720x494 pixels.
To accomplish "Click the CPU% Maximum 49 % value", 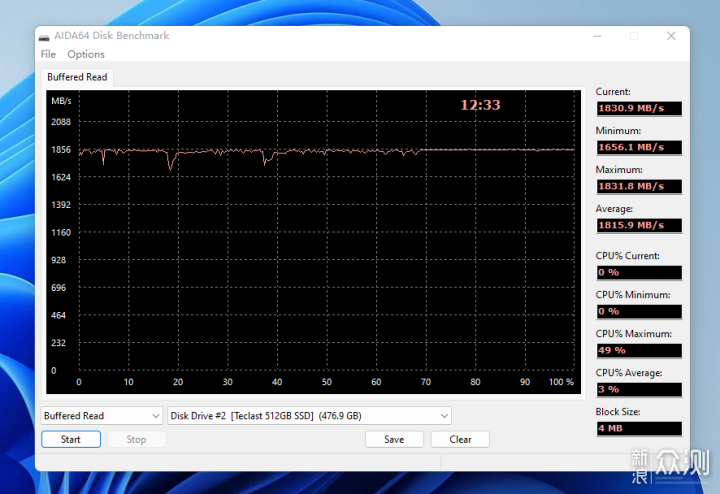I will tap(639, 350).
